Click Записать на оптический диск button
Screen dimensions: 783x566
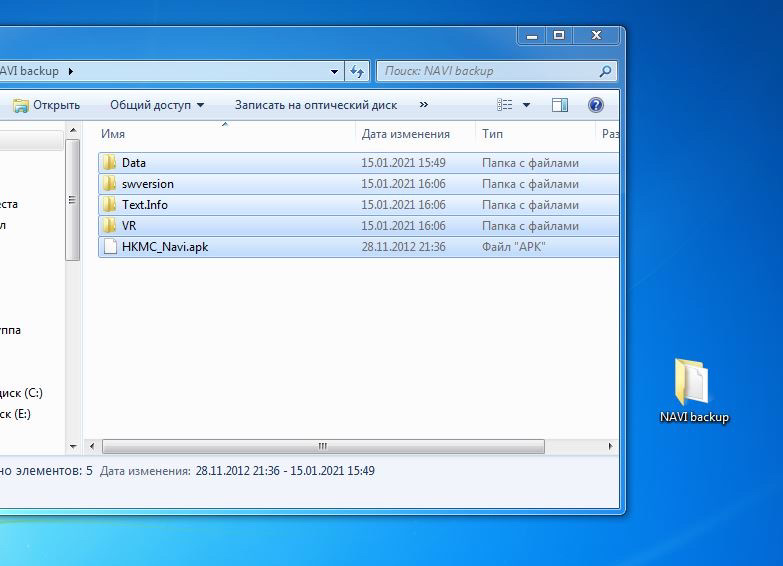pyautogui.click(x=316, y=105)
